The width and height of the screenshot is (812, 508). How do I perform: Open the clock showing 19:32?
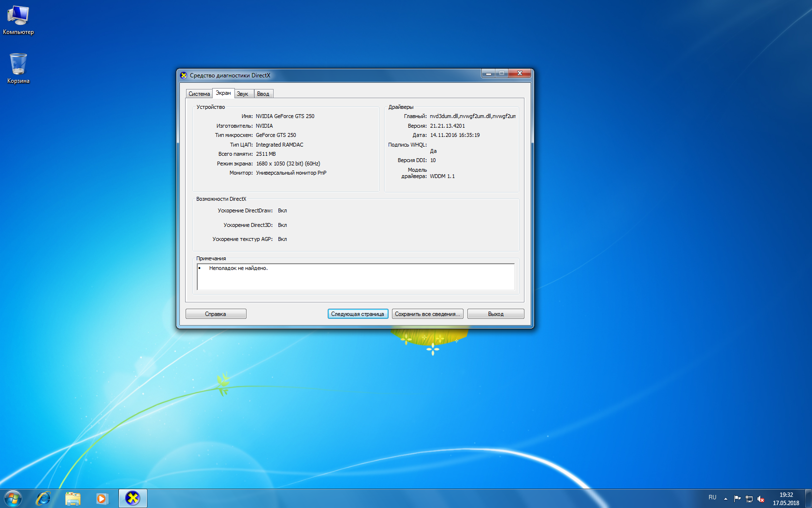point(786,499)
